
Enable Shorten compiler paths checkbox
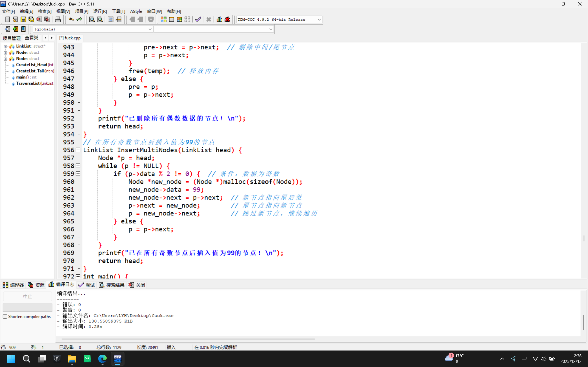[5, 317]
